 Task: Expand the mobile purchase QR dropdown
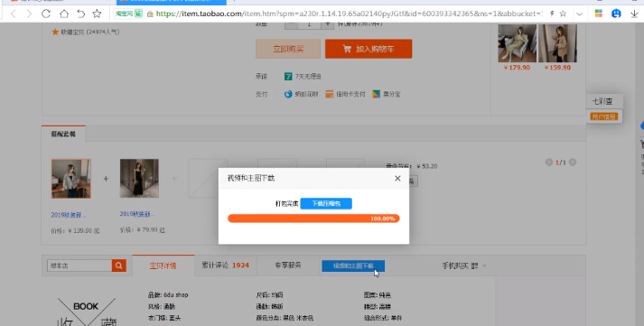pos(484,265)
